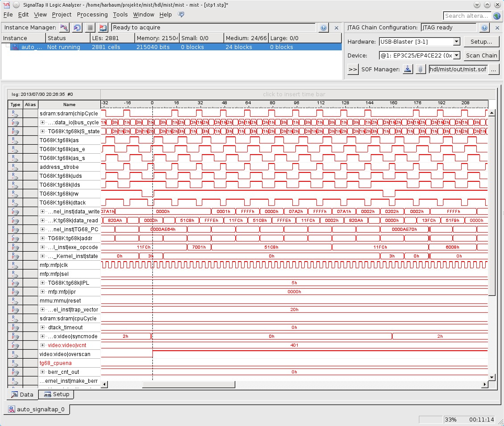Open the File menu
Image resolution: width=504 pixels, height=426 pixels.
point(8,14)
